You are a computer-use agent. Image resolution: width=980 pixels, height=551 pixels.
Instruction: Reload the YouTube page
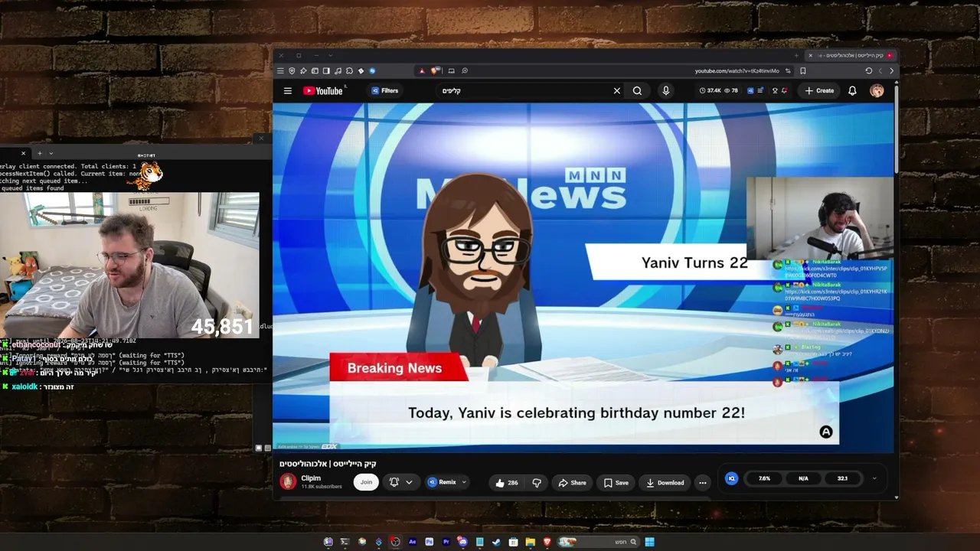869,71
